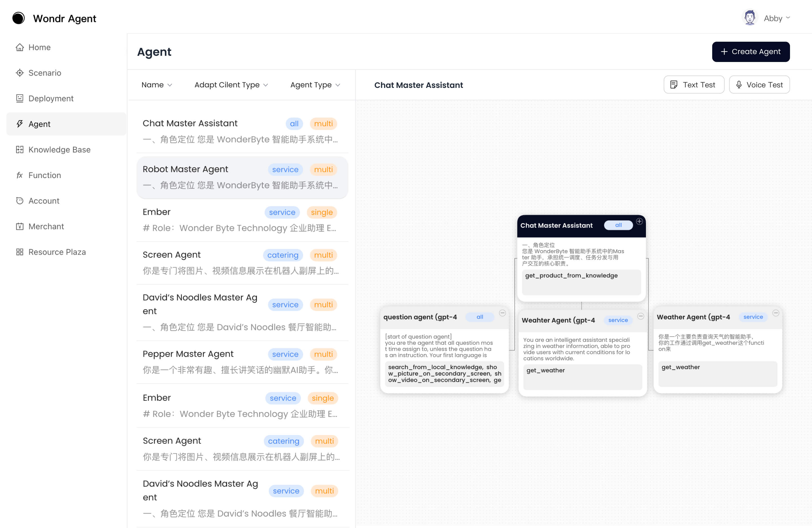This screenshot has width=812, height=528.
Task: Click the Create Agent button
Action: pyautogui.click(x=751, y=52)
